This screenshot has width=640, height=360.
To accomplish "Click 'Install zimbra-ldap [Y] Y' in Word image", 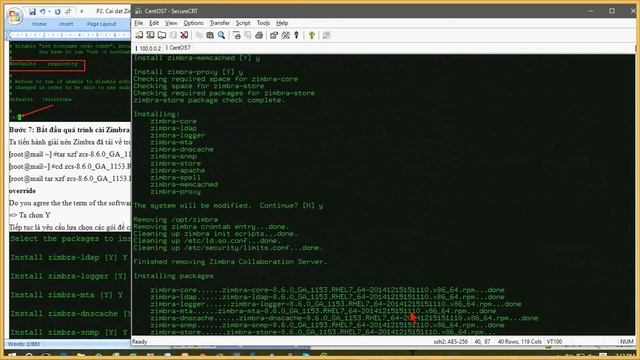I will [69, 258].
